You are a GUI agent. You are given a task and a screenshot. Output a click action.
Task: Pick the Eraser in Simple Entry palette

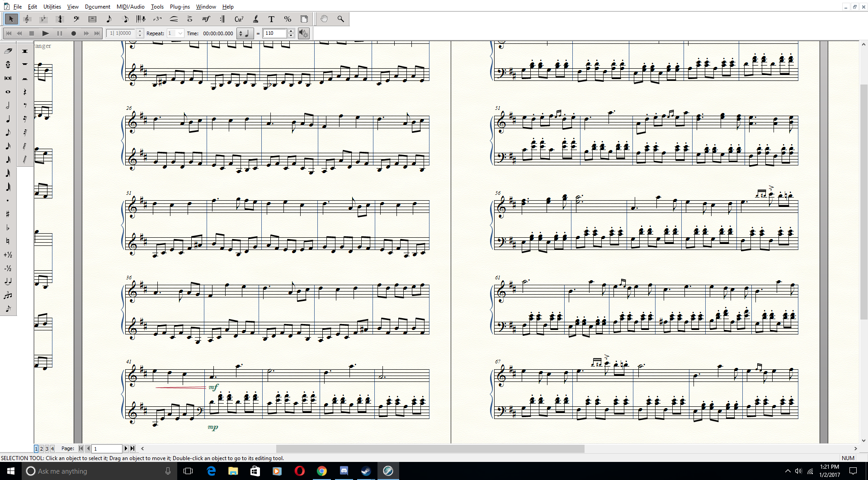pos(8,51)
